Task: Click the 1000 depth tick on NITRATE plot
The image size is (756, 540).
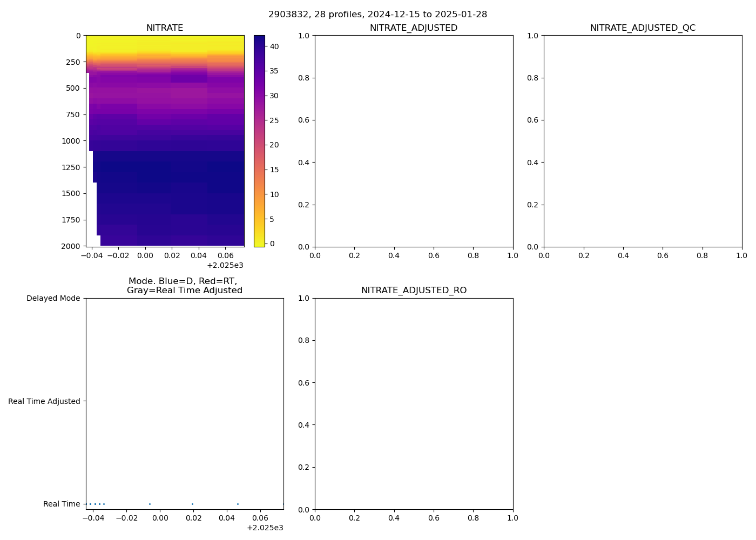Action: (70, 141)
